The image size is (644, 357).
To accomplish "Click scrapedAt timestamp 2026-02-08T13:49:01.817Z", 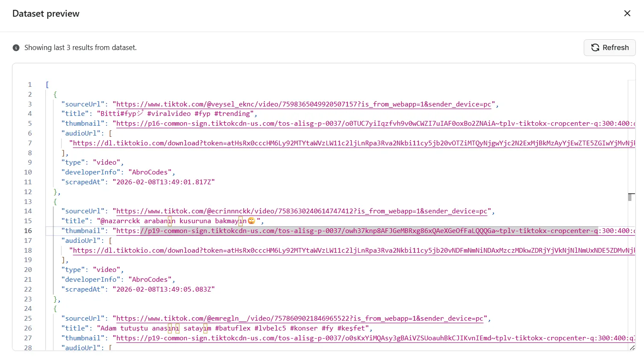I will pyautogui.click(x=163, y=182).
